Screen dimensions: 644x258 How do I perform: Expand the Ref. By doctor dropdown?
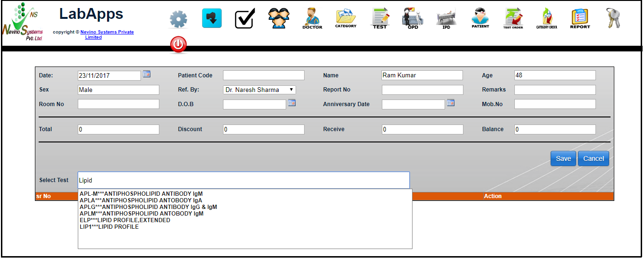(259, 90)
